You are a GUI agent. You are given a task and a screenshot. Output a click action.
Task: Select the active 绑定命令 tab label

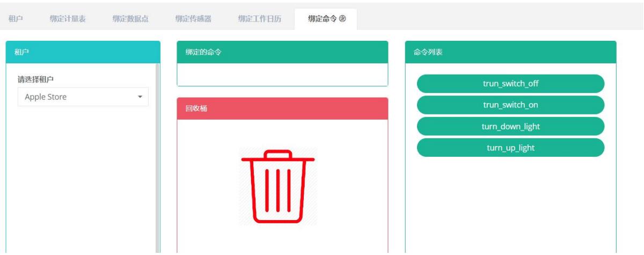[323, 19]
